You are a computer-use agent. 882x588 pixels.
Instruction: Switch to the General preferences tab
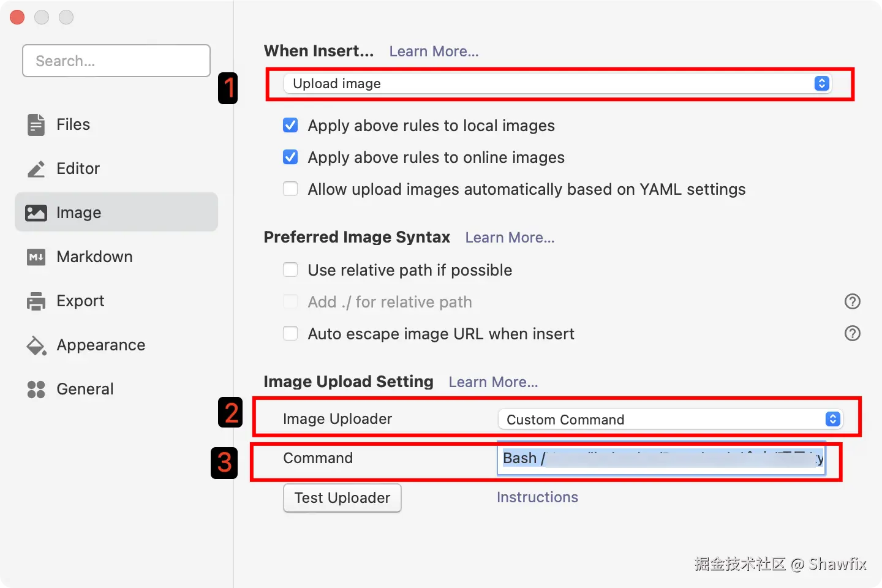85,390
